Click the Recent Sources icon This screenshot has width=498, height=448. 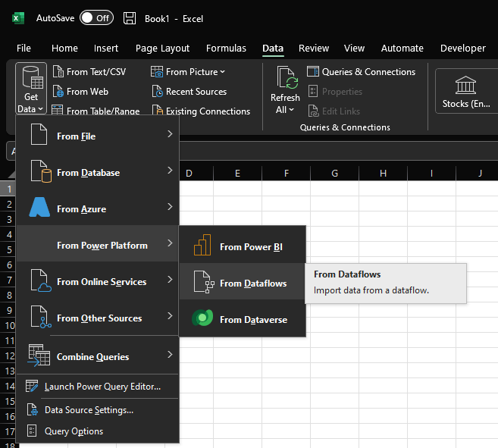(157, 92)
